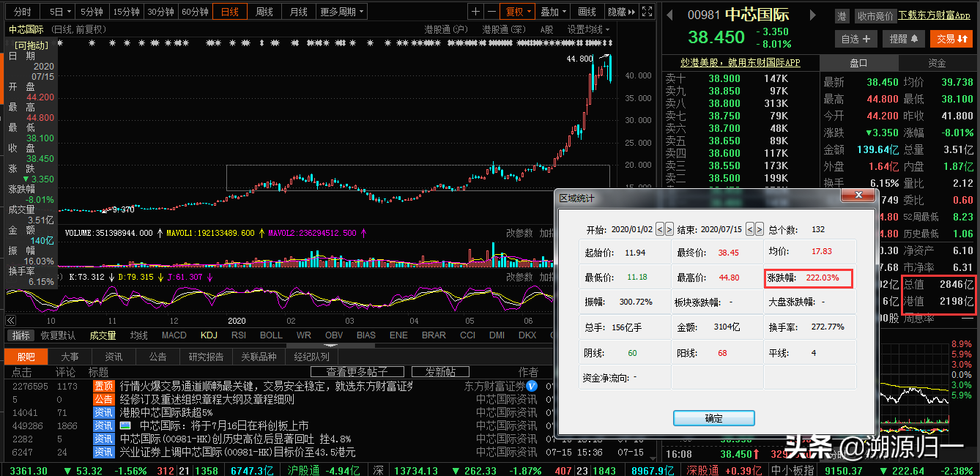This screenshot has height=476, width=980.
Task: Toggle fullscreen chart icon
Action: coord(646,12)
